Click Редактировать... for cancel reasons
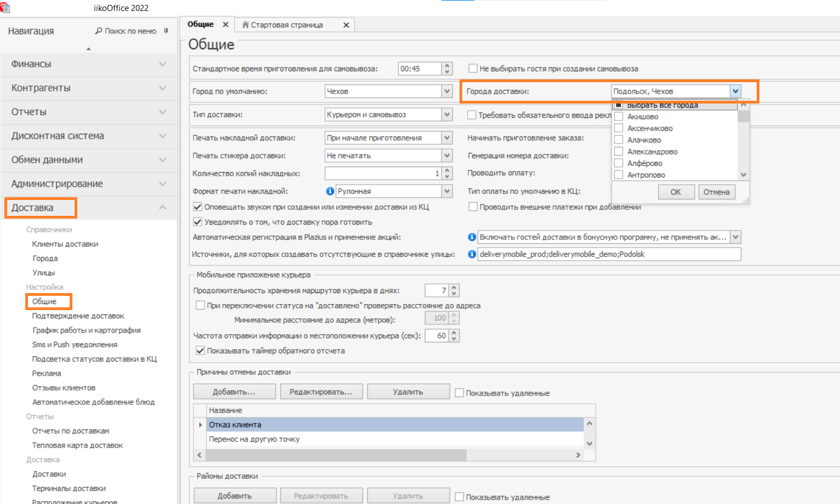The image size is (840, 504). pyautogui.click(x=321, y=392)
